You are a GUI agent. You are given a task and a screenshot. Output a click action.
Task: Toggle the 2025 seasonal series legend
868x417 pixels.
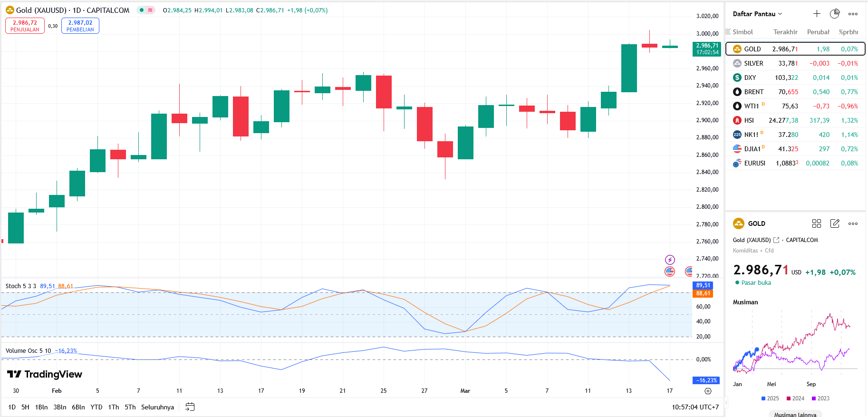[x=770, y=398]
